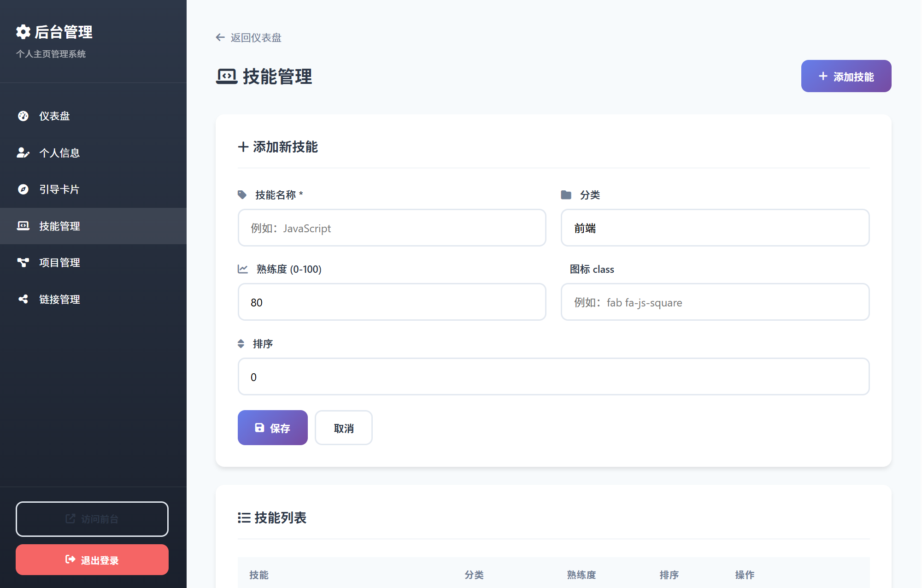Screen dimensions: 922x588
Task: Click the user-edit icon next to 个人信息
Action: point(23,153)
